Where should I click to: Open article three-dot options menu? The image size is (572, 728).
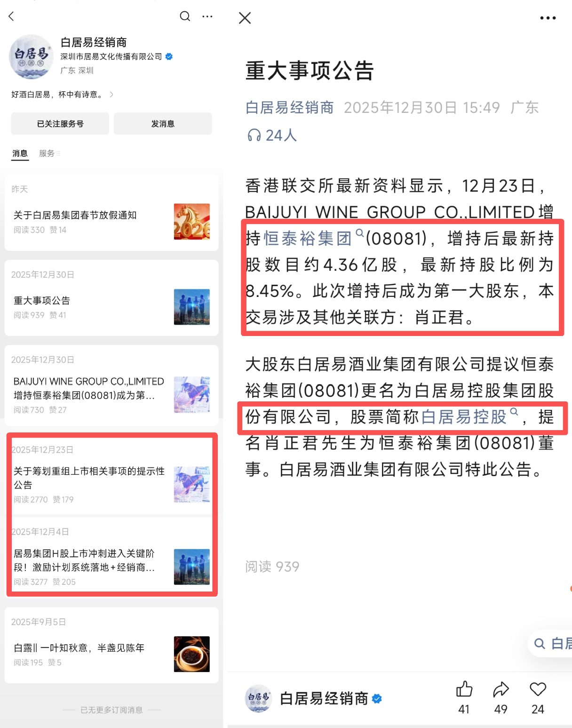(548, 18)
